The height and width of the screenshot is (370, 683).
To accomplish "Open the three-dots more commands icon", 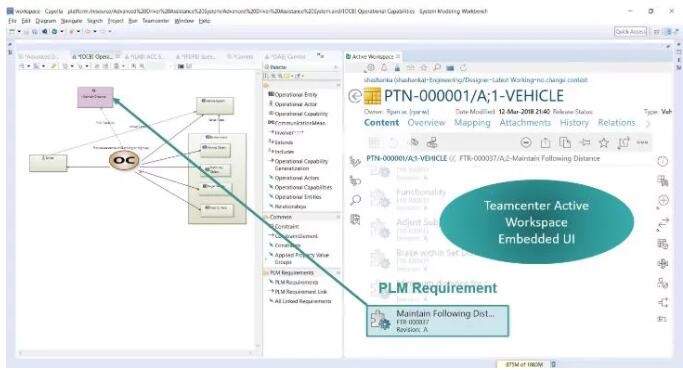I will point(642,143).
